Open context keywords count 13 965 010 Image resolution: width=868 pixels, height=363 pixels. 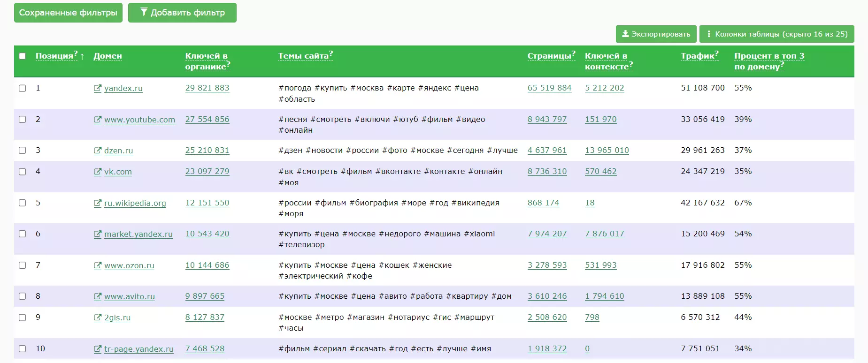coord(607,150)
